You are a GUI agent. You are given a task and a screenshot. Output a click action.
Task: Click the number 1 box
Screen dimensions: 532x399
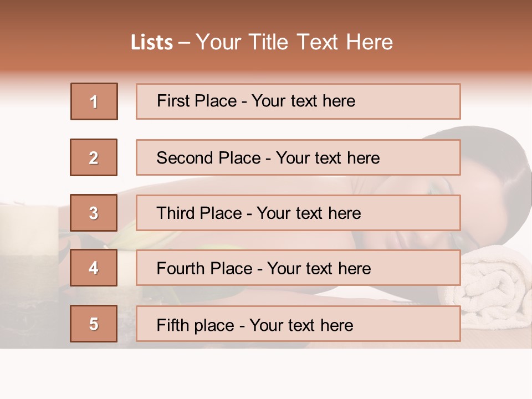click(94, 101)
